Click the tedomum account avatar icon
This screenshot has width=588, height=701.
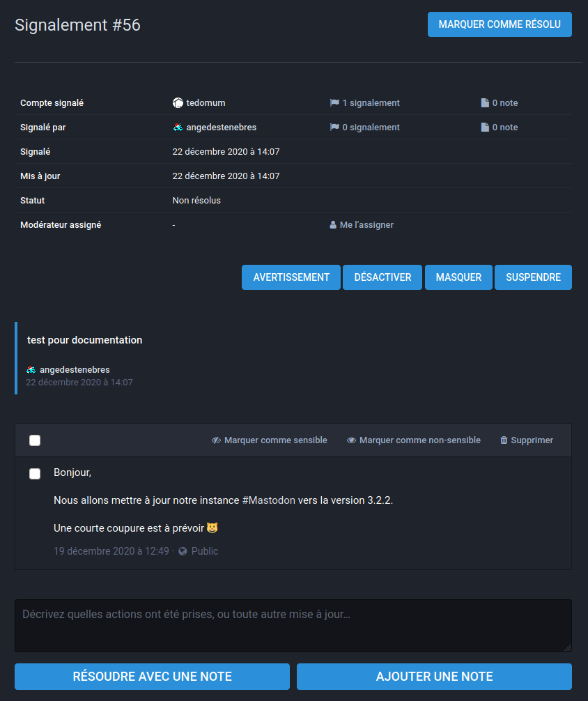(x=178, y=103)
